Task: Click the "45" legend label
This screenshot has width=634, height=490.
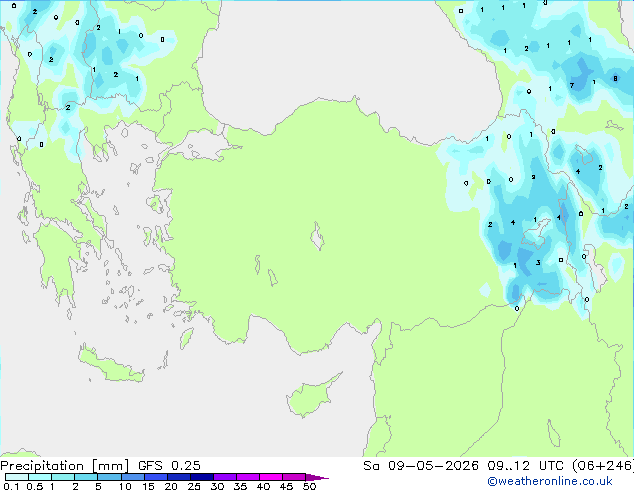Action: coord(286,486)
